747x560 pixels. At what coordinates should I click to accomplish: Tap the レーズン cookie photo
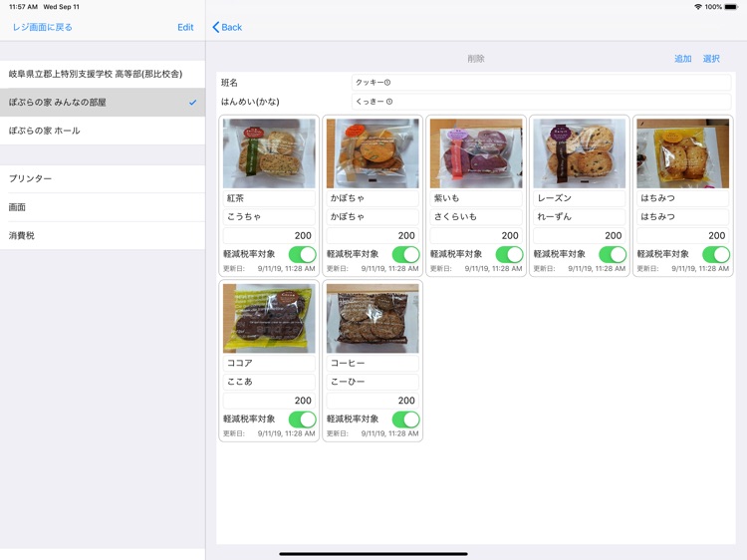click(x=580, y=153)
